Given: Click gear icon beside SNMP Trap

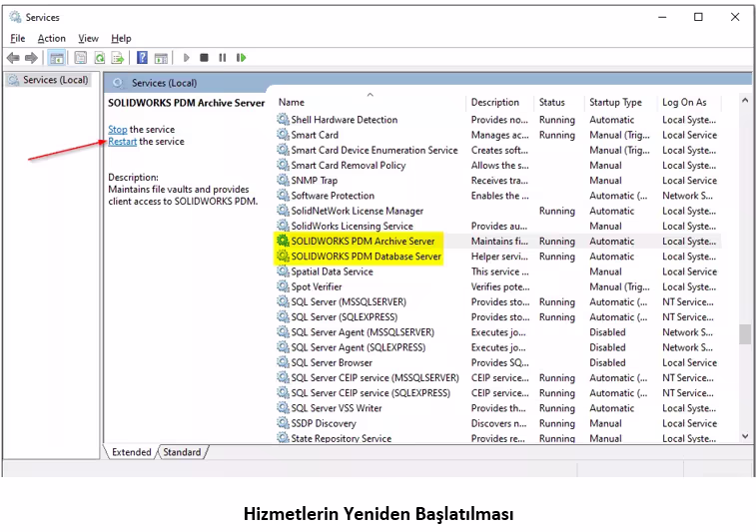Looking at the screenshot, I should pyautogui.click(x=283, y=180).
